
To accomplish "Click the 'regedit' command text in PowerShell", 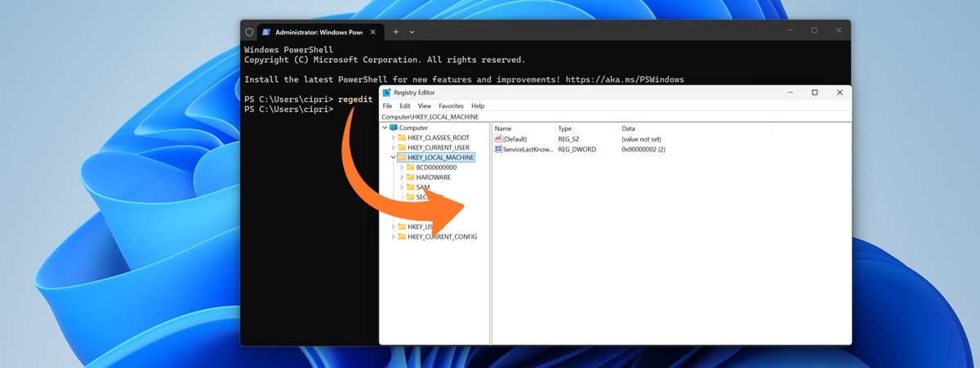I will [x=355, y=99].
